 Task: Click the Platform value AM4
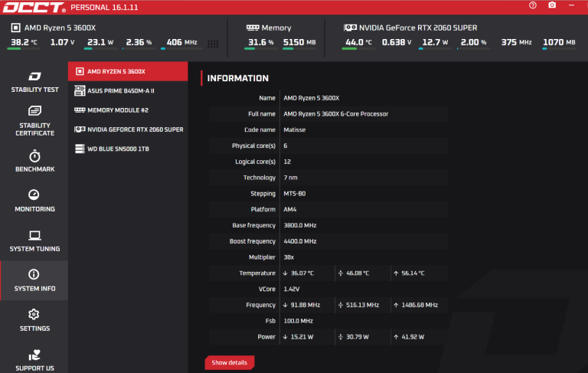[290, 209]
